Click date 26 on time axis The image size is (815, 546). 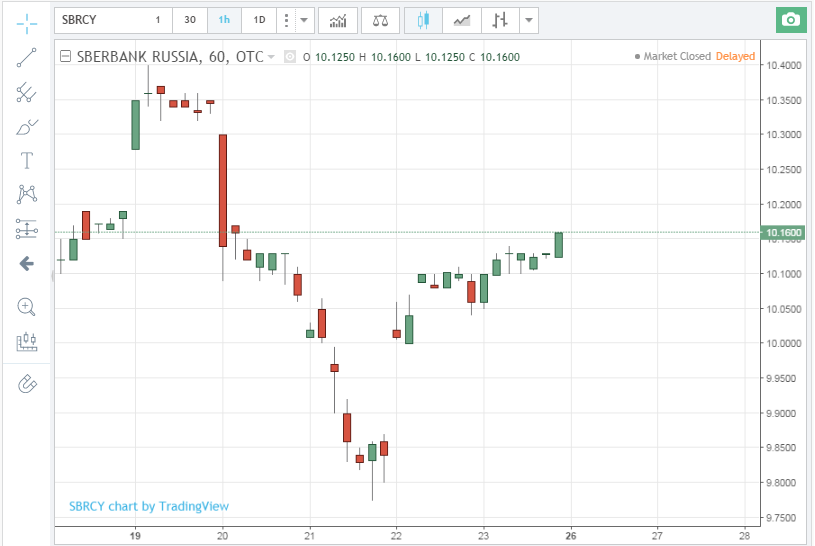point(571,536)
